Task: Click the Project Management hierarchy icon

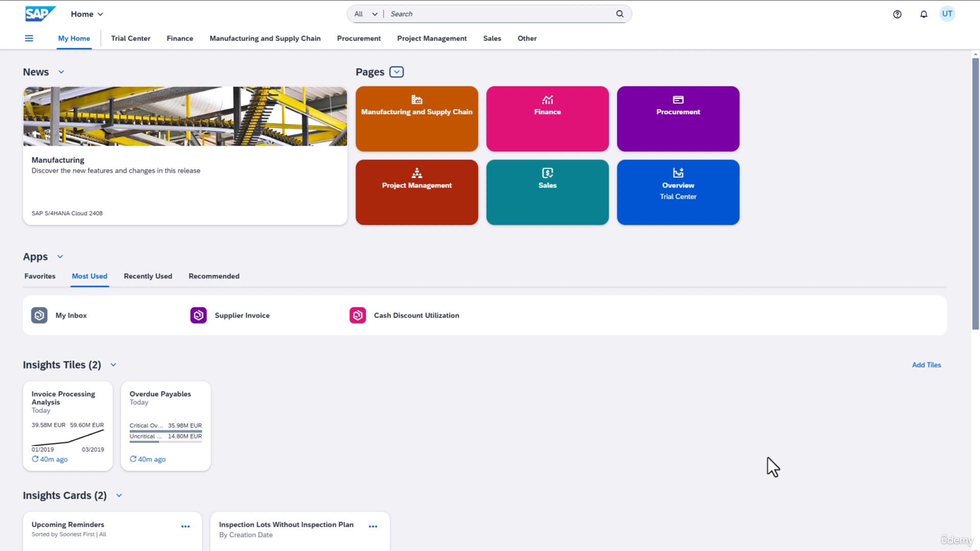Action: (x=417, y=173)
